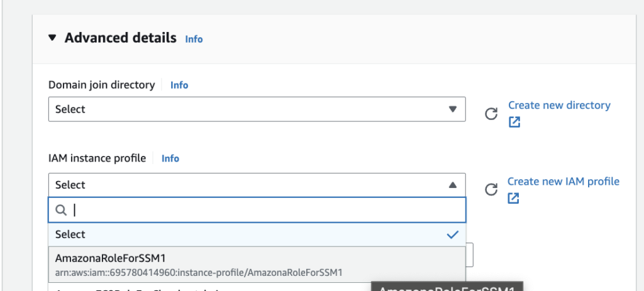Open Info link for IAM instance profile

(x=170, y=158)
